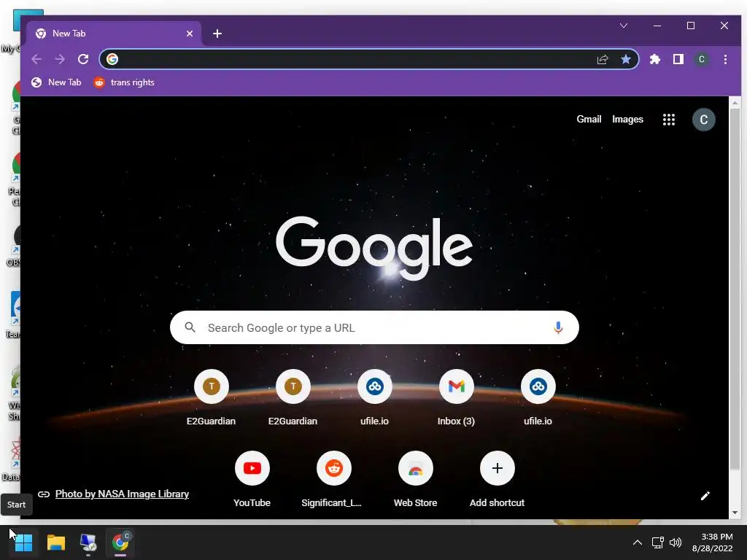Open the Web Store shortcut

click(x=415, y=478)
